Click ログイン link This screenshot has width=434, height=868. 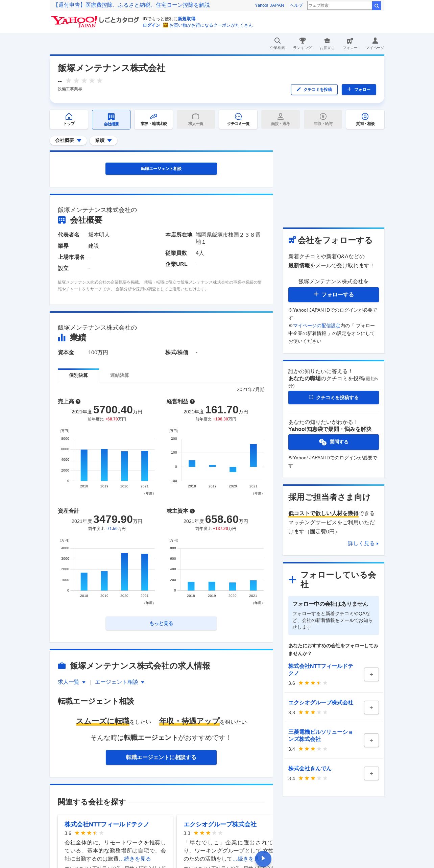151,25
